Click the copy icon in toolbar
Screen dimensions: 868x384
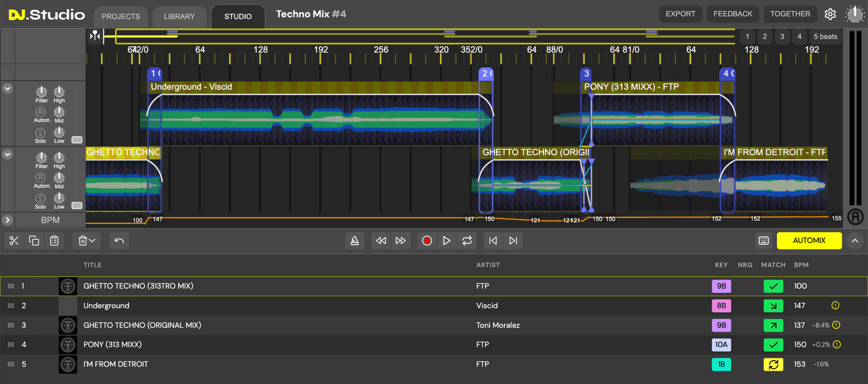34,241
